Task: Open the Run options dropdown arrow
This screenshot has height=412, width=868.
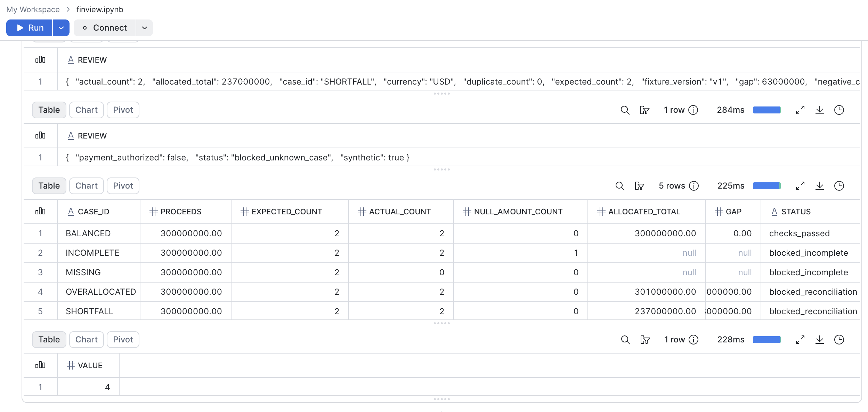Action: pyautogui.click(x=61, y=28)
